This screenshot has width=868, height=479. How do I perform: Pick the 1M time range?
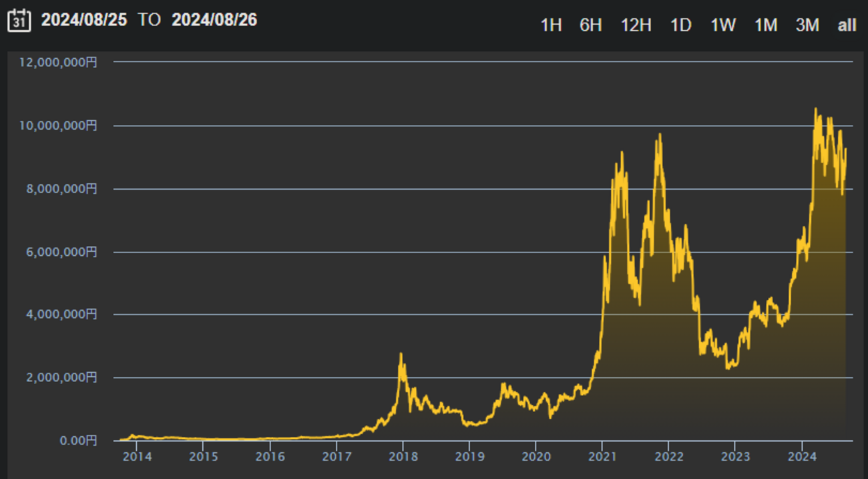tap(766, 25)
